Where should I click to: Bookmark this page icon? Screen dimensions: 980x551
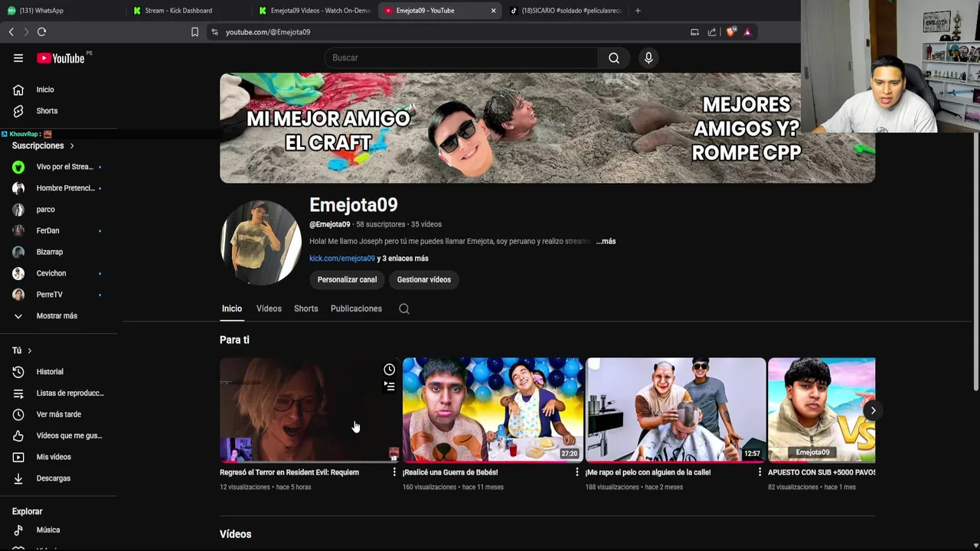click(x=194, y=32)
